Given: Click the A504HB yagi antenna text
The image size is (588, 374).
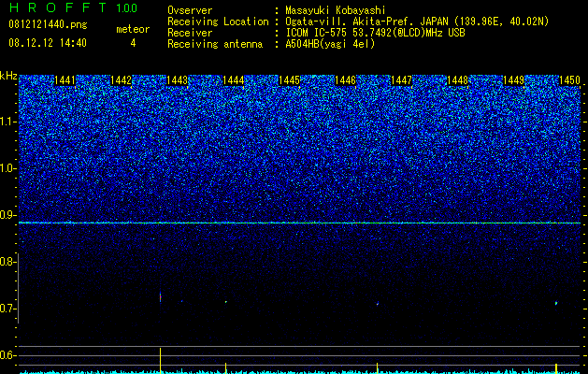Looking at the screenshot, I should [x=330, y=44].
